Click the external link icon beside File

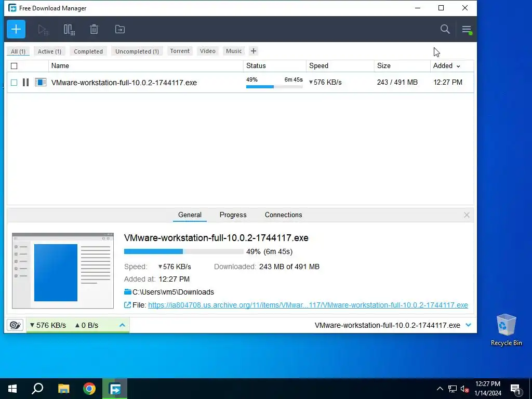pos(127,305)
